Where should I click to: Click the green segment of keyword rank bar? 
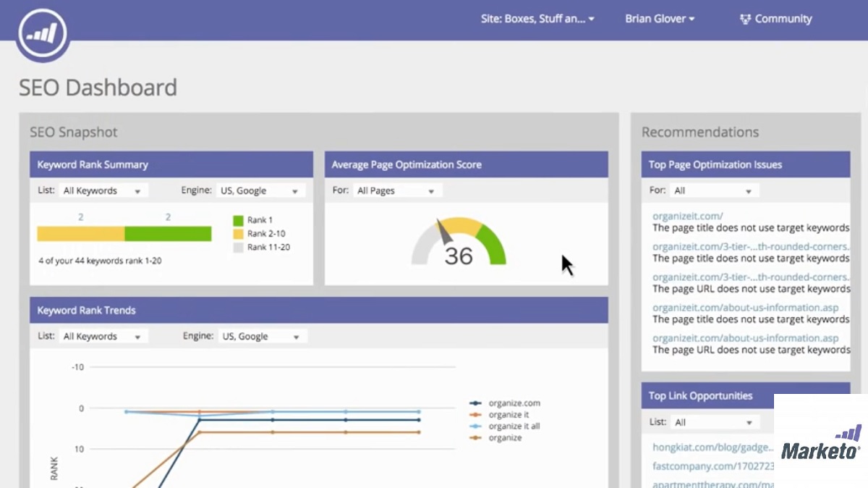pos(168,234)
